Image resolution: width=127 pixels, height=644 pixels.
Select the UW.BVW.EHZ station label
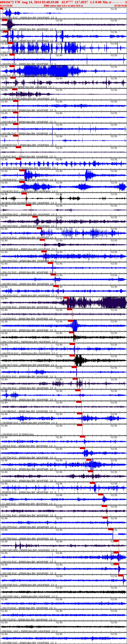[x=28, y=180]
